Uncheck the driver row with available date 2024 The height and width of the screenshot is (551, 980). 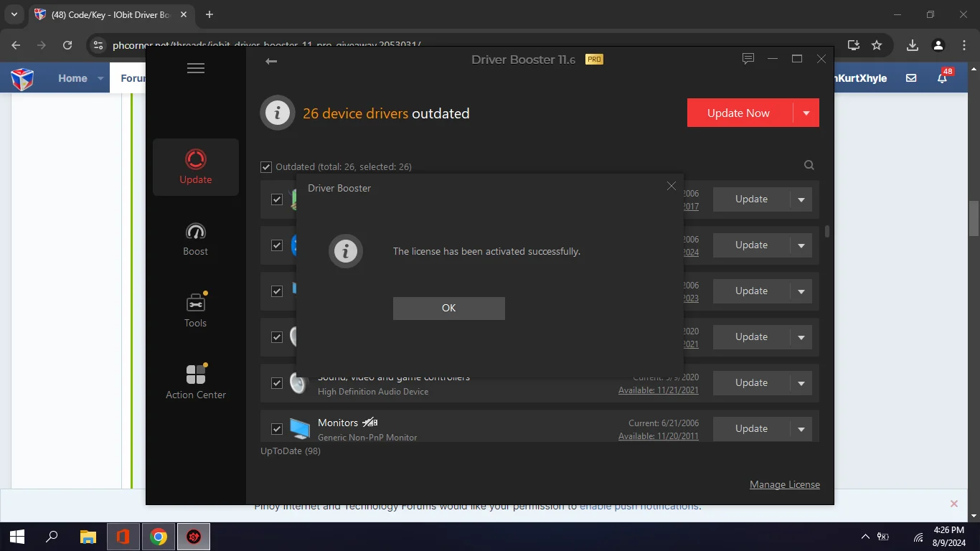pos(277,245)
